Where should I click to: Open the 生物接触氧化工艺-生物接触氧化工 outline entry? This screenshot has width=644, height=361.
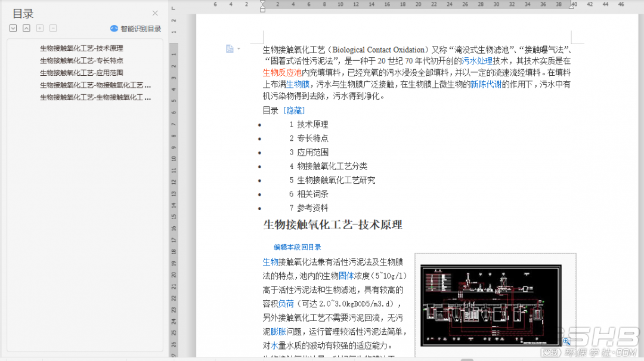(x=95, y=97)
